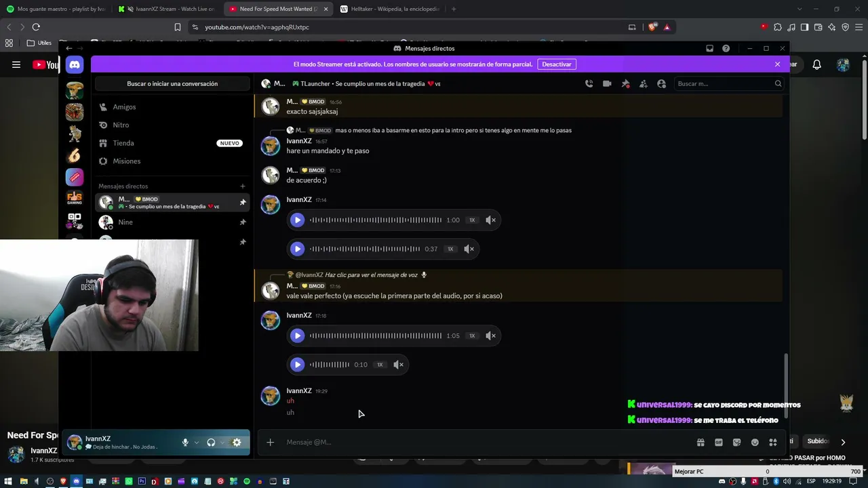Open headphone output options arrow
Viewport: 868px width, 488px height.
pos(222,443)
